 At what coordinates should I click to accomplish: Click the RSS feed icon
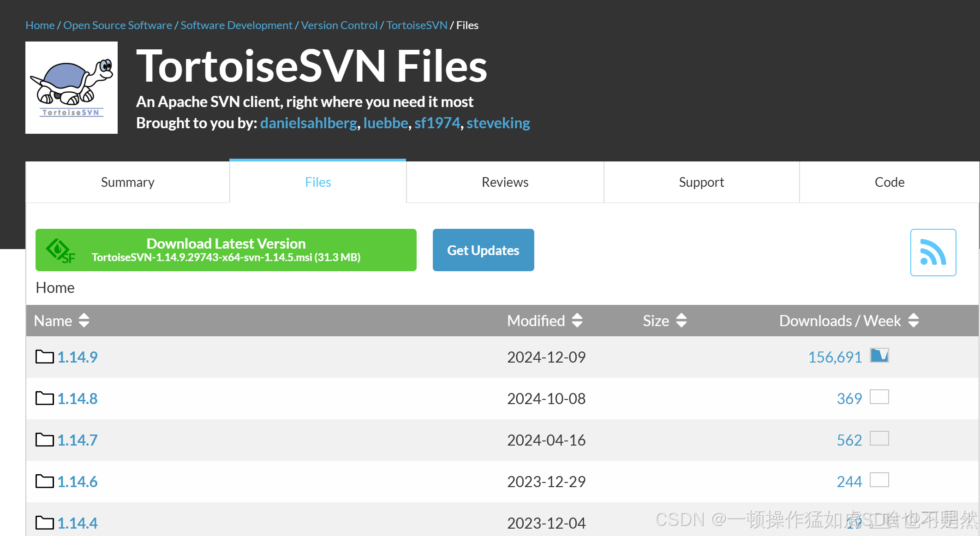tap(932, 252)
